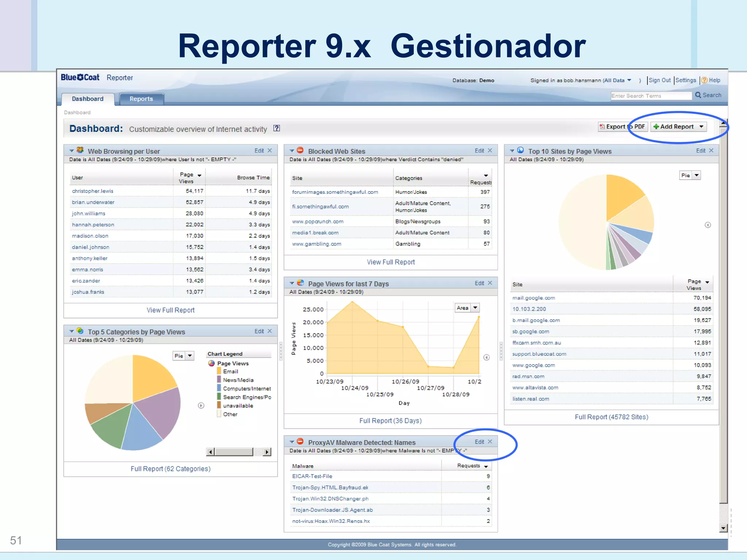Close the ProxyAV Malware Detected panel
Viewport: 747px width, 560px height.
(x=490, y=442)
